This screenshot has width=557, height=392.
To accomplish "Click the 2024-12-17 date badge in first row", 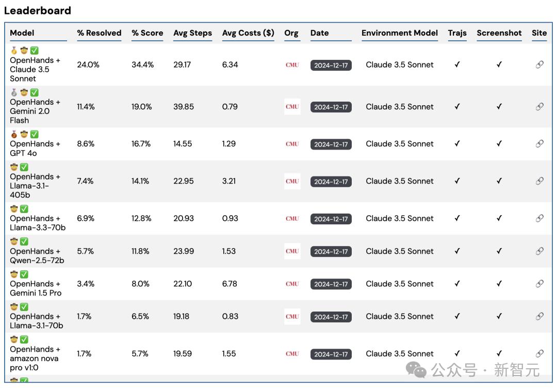I will 331,66.
